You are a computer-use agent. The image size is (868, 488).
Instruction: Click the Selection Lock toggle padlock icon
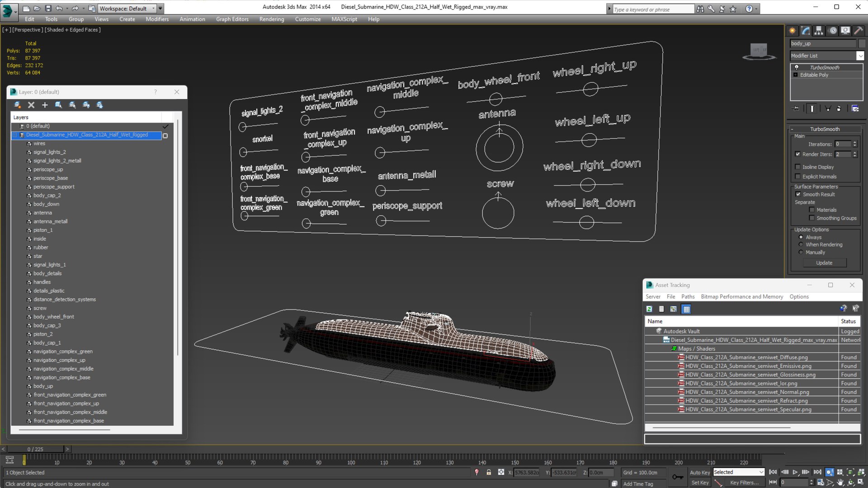pos(489,472)
